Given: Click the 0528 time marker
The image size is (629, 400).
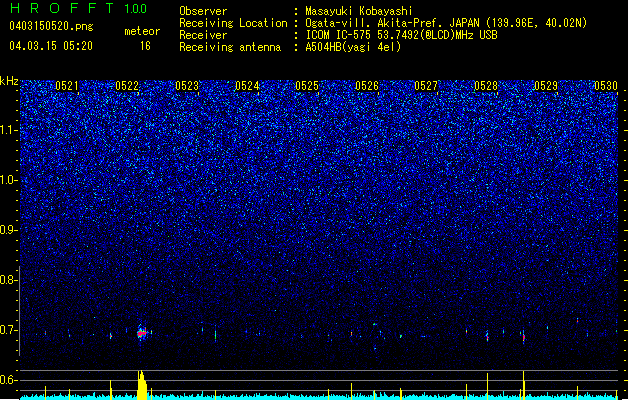Looking at the screenshot, I should [x=486, y=86].
